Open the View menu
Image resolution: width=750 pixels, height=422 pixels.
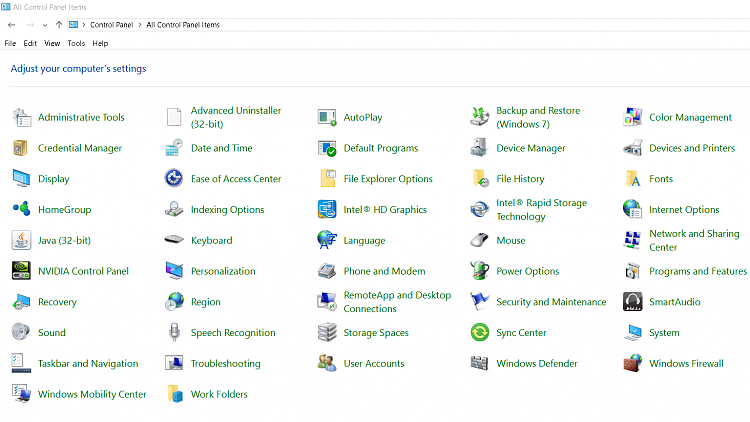(52, 43)
